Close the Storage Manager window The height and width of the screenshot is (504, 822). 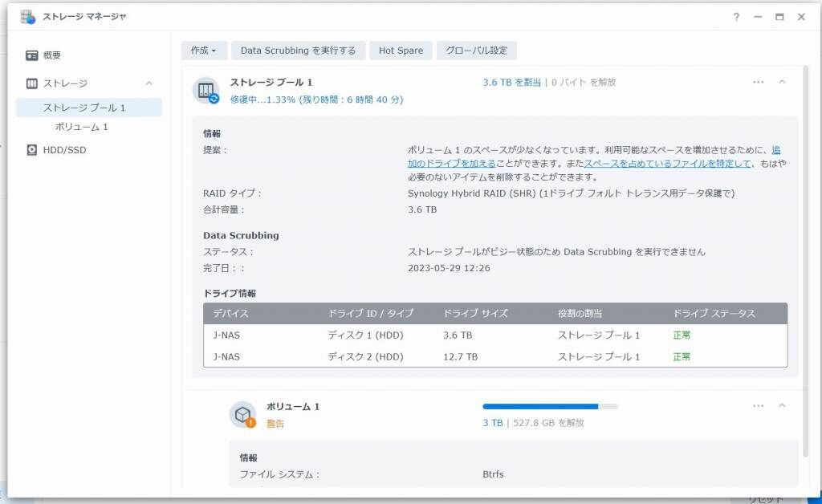tap(801, 17)
